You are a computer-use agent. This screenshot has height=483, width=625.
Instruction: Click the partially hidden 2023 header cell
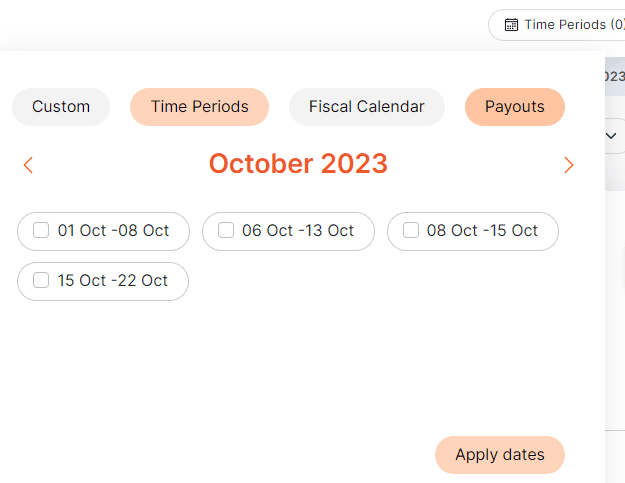click(x=615, y=77)
